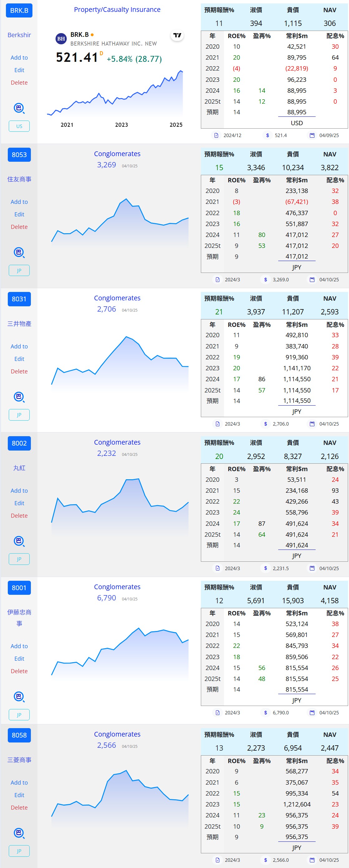This screenshot has width=349, height=868.
Task: Click 8031 dollar price icon
Action: coord(265,424)
